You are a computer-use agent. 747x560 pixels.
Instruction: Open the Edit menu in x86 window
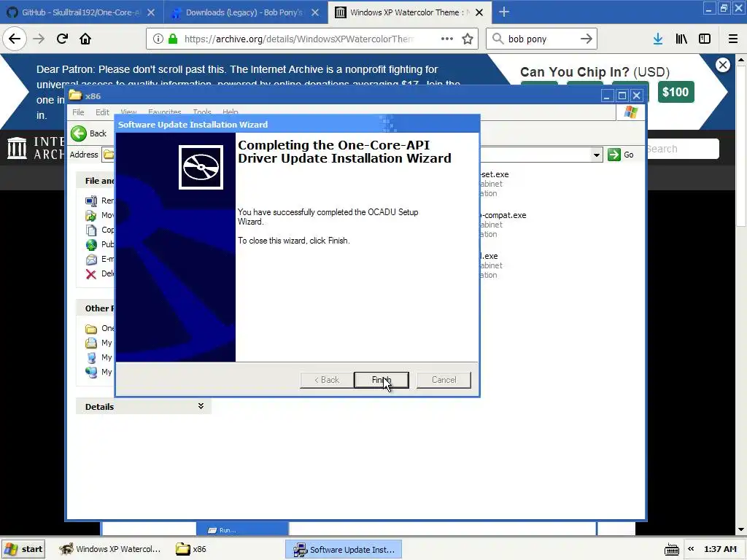pyautogui.click(x=102, y=112)
